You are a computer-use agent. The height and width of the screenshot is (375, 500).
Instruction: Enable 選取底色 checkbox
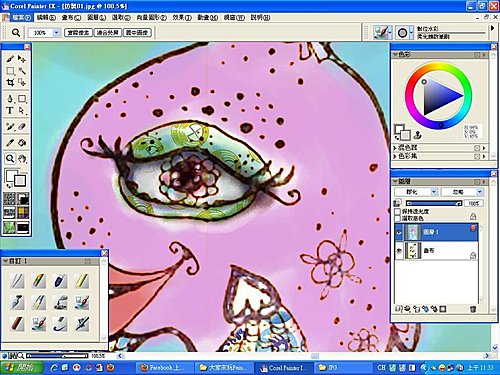398,218
